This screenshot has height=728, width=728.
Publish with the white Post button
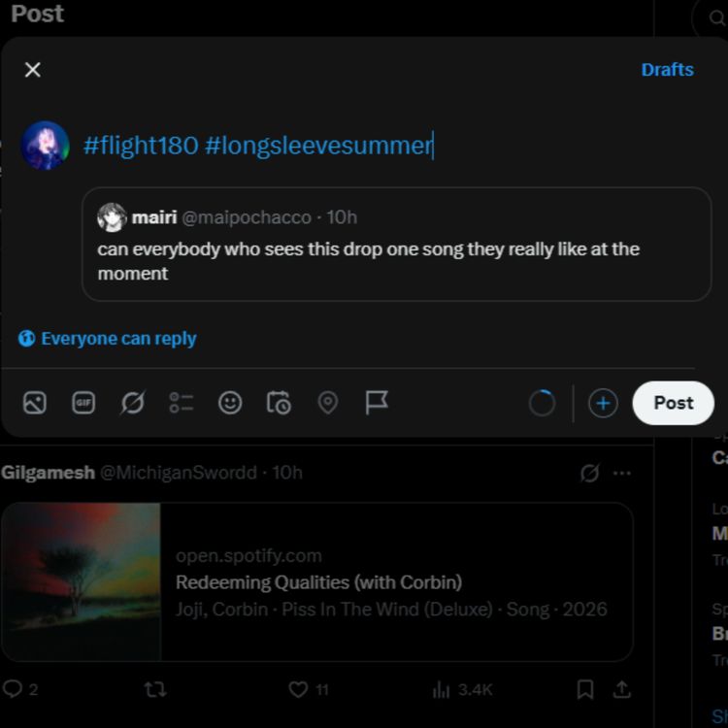(674, 403)
